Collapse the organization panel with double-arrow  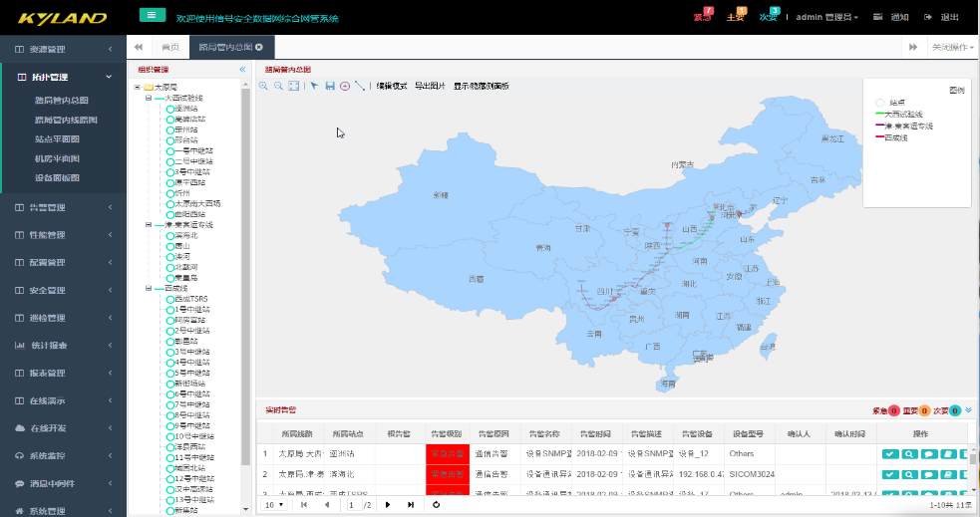pyautogui.click(x=242, y=70)
